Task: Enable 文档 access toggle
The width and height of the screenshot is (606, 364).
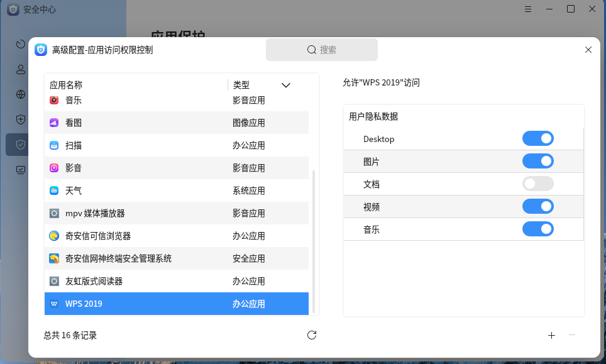Action: [x=538, y=184]
